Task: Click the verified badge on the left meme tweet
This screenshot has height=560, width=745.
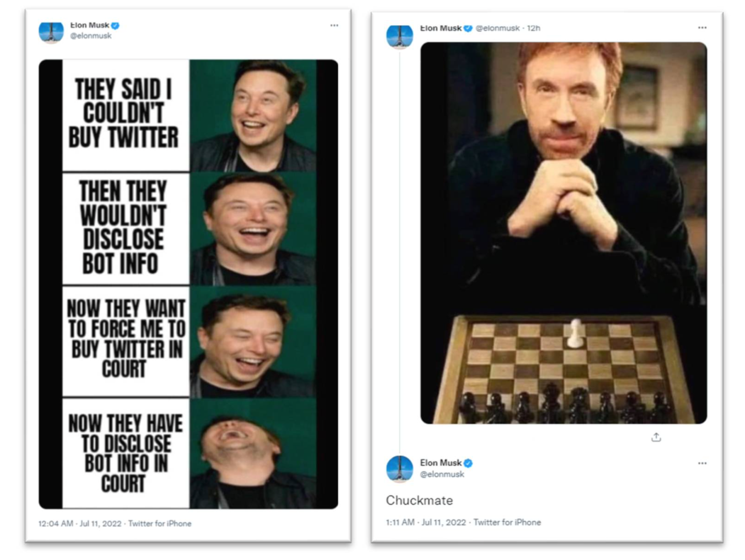Action: [115, 25]
